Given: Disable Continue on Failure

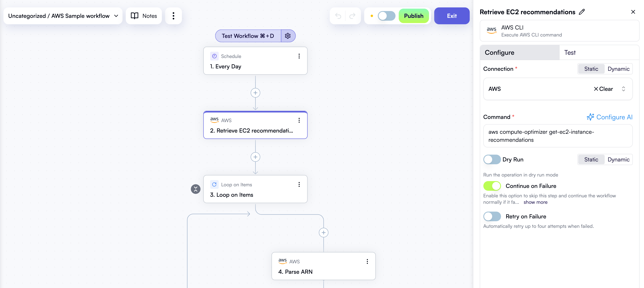Looking at the screenshot, I should 492,186.
